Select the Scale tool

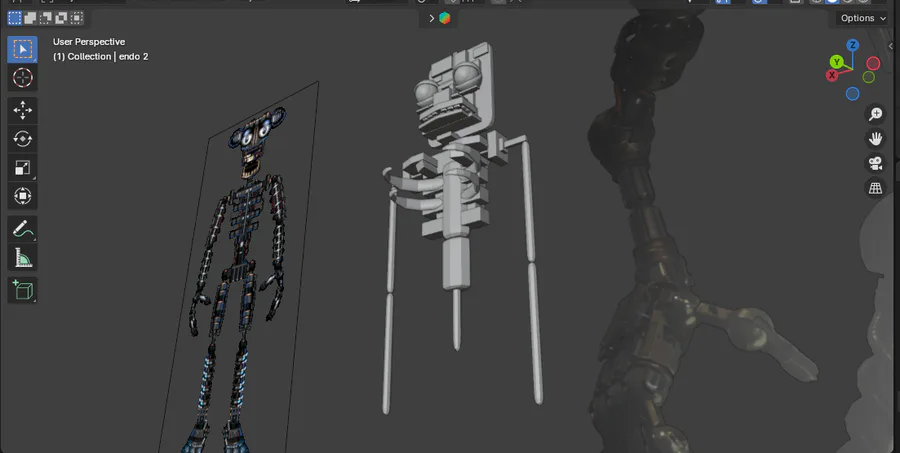point(22,168)
